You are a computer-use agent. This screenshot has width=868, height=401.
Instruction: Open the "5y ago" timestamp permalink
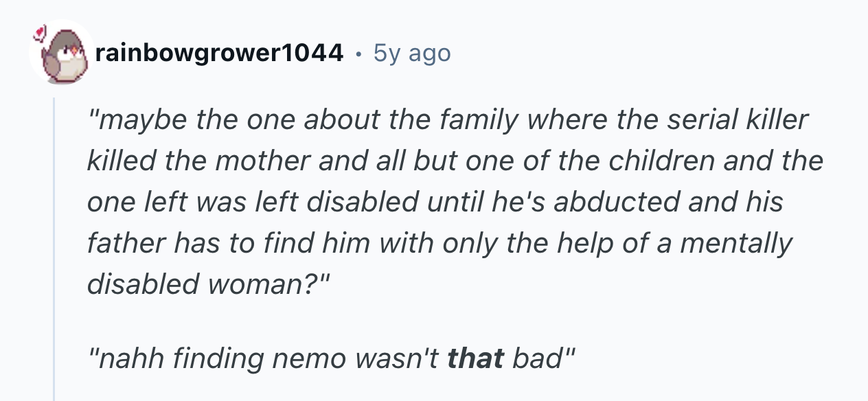point(412,53)
